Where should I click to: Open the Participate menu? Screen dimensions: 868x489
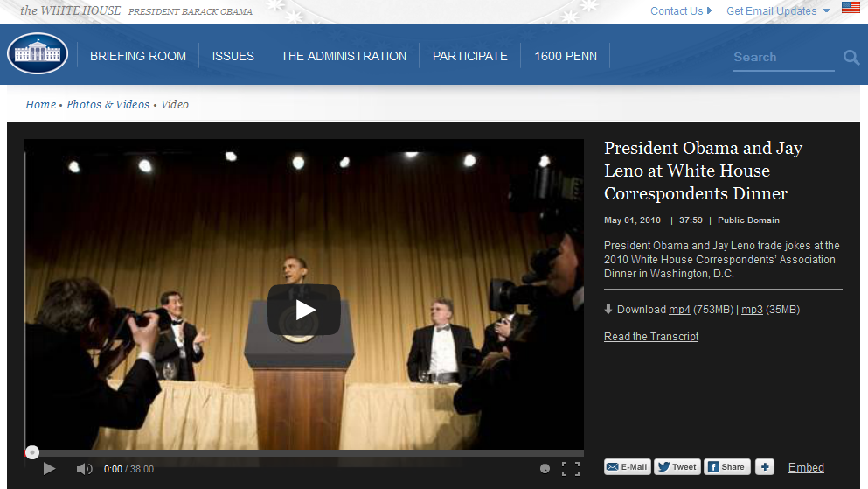(470, 56)
